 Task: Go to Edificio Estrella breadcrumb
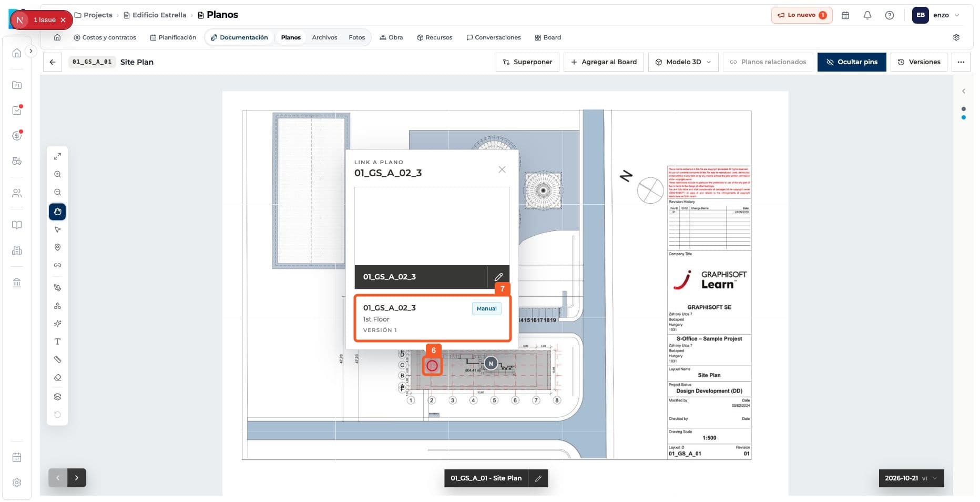click(155, 15)
